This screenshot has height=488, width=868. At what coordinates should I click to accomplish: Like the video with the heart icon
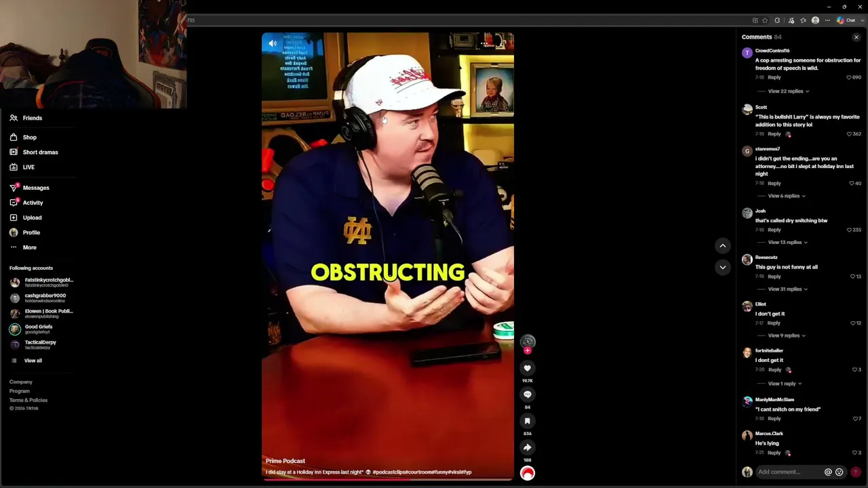click(x=528, y=368)
